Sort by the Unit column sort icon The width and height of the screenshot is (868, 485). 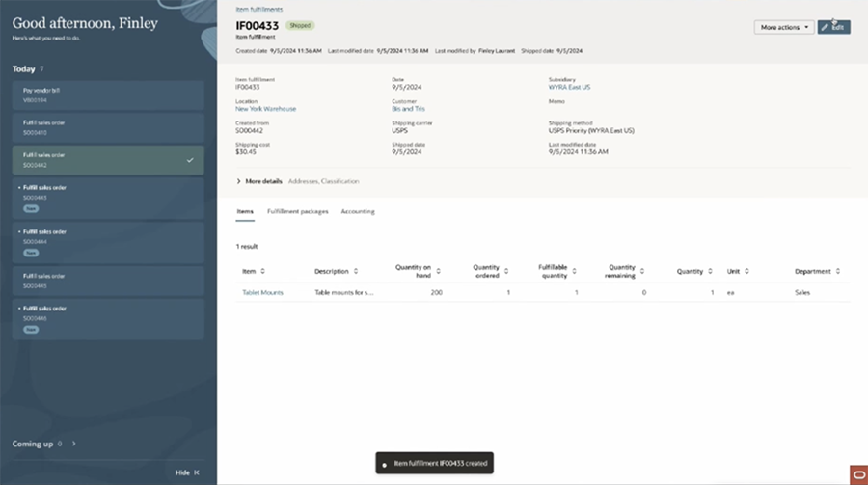[x=746, y=272]
